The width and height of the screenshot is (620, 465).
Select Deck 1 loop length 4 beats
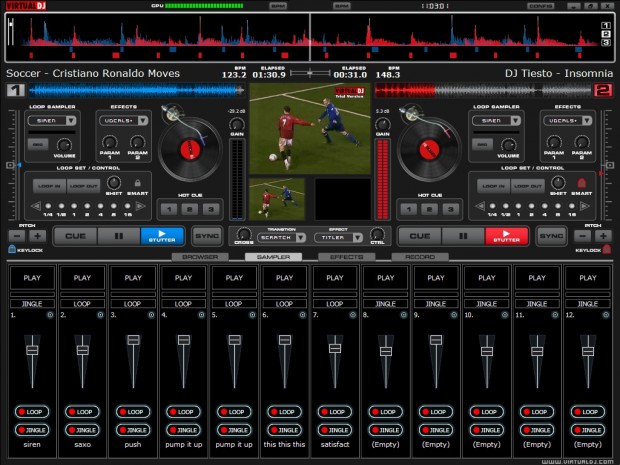coord(100,206)
